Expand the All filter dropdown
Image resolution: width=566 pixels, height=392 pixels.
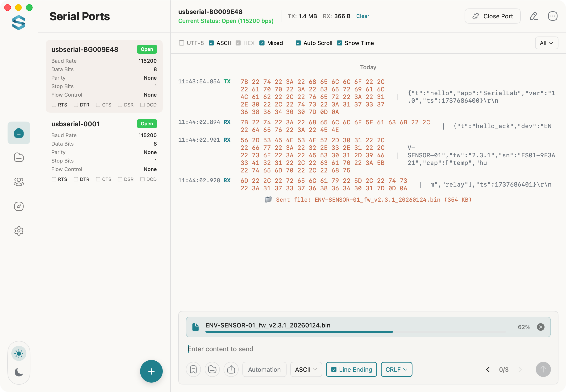click(x=546, y=43)
